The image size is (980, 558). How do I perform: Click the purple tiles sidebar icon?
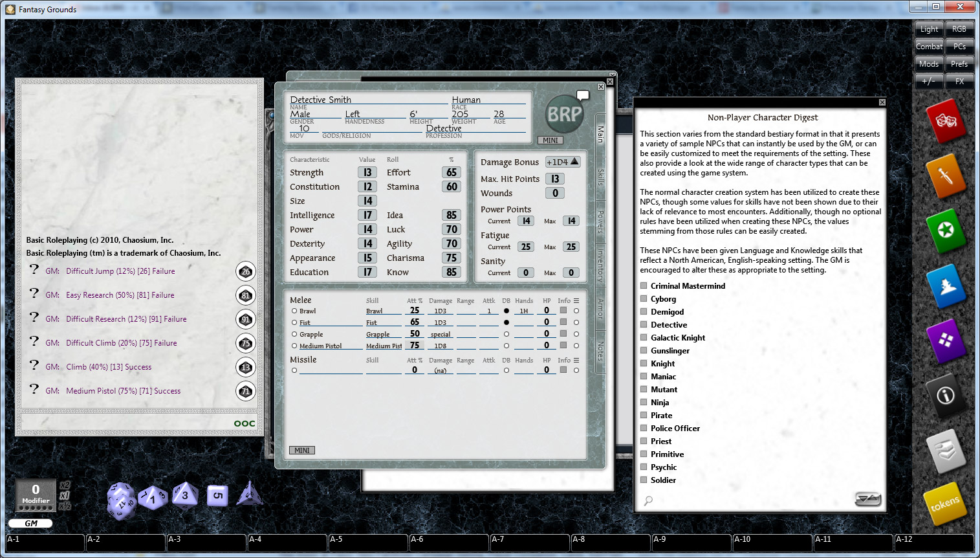click(946, 342)
